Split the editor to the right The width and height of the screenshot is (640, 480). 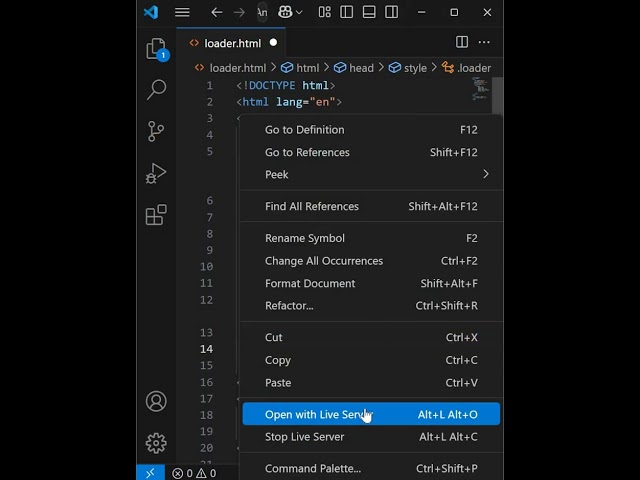(x=462, y=42)
